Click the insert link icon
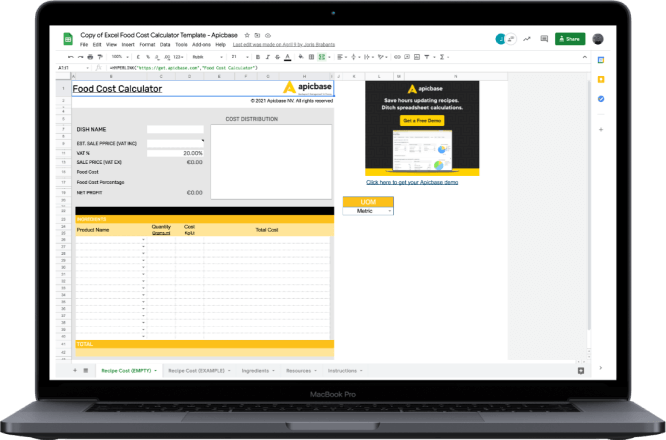 (397, 57)
